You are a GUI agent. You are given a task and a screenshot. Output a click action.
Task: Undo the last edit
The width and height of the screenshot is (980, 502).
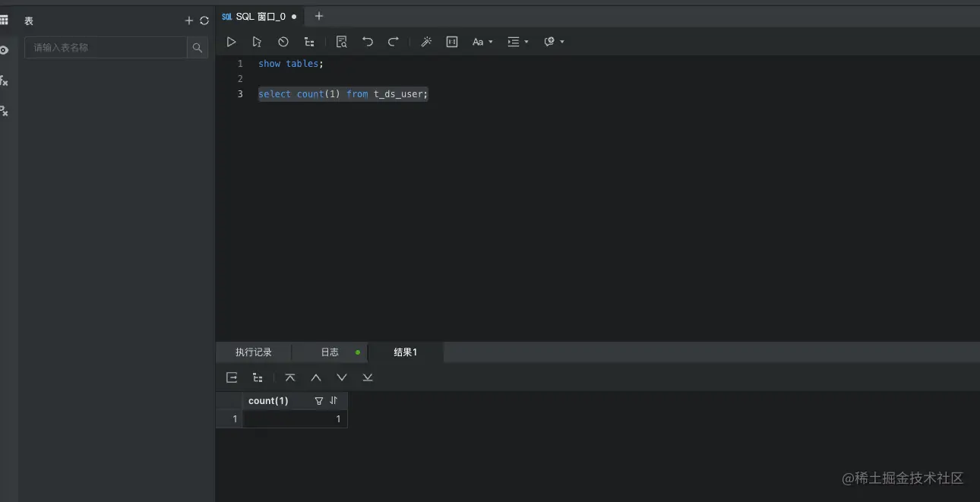[x=368, y=42]
